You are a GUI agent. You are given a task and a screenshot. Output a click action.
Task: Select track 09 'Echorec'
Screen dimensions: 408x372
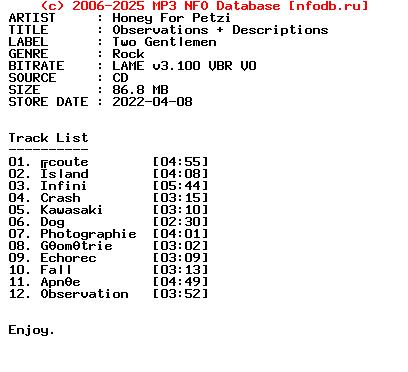(68, 258)
